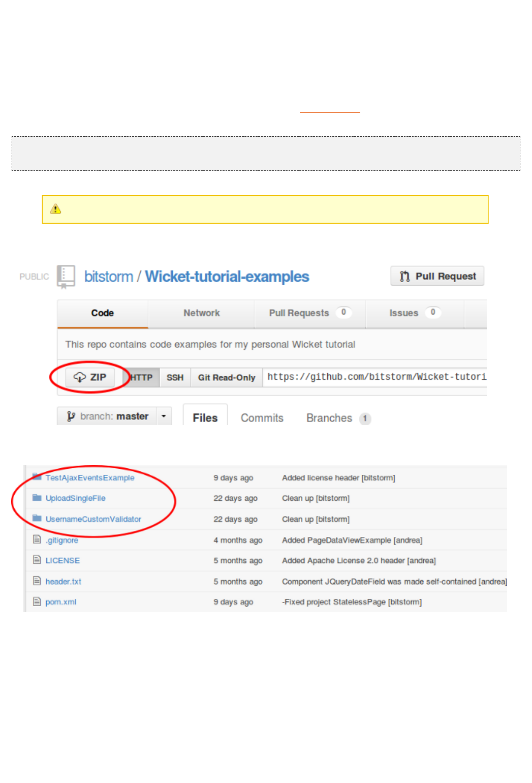Click the Issues count badge 0
Viewport: 532px width, 783px height.
433,312
